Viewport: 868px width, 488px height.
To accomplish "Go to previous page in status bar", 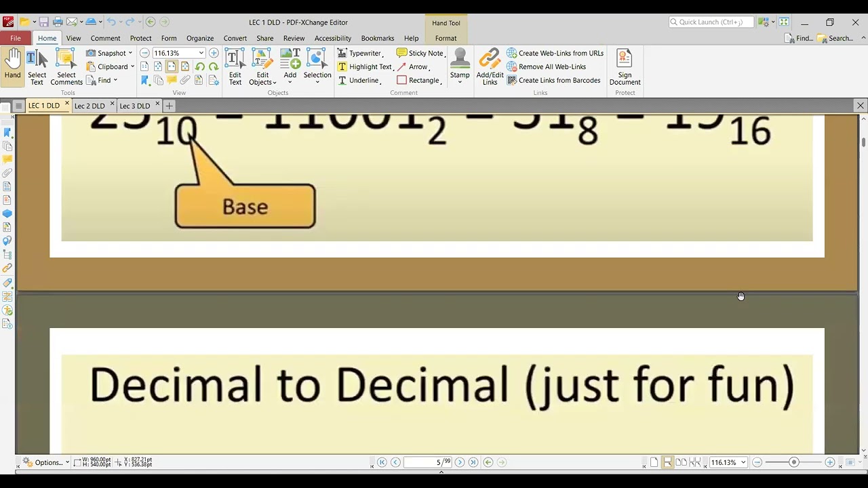I will click(395, 462).
